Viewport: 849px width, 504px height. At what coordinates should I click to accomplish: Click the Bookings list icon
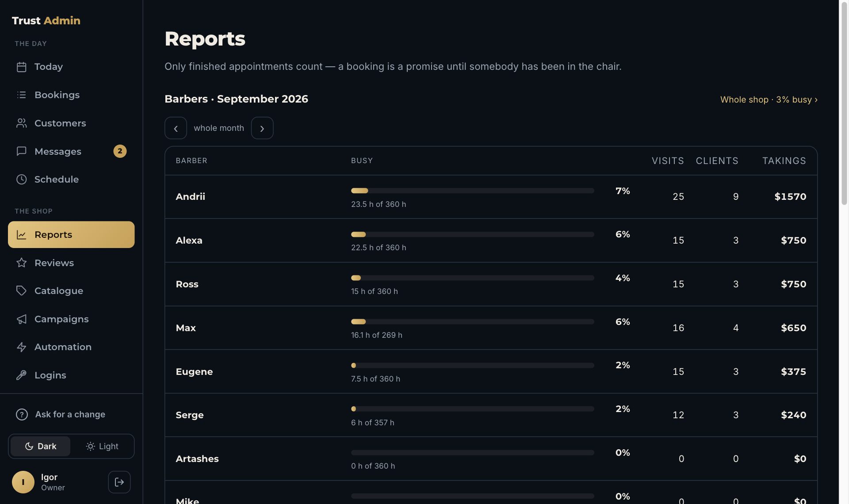pyautogui.click(x=21, y=95)
